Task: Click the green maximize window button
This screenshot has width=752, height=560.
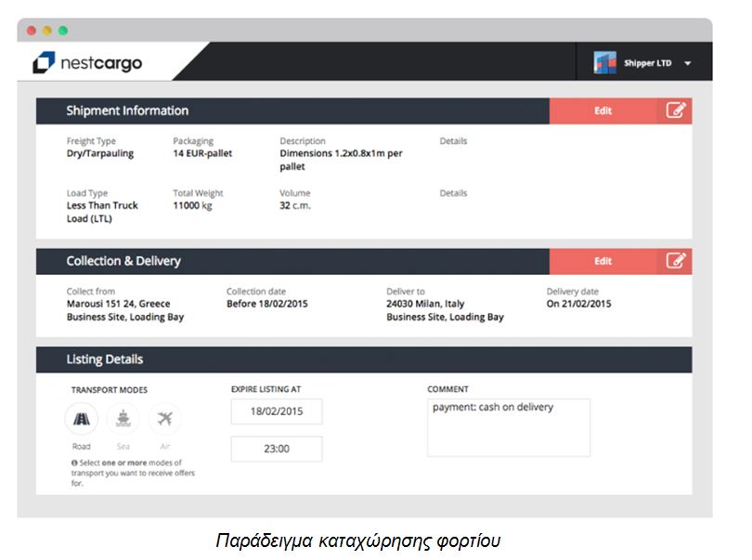Action: [63, 31]
